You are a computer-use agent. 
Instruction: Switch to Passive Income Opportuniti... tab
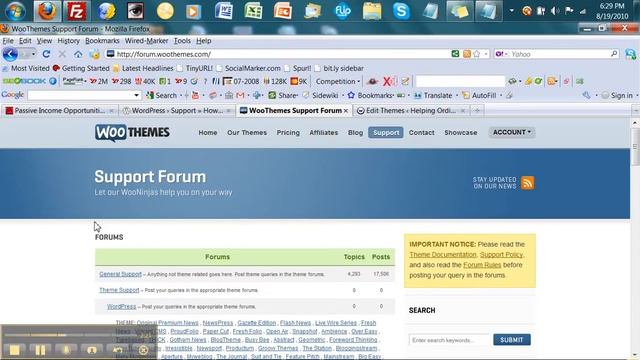60,111
